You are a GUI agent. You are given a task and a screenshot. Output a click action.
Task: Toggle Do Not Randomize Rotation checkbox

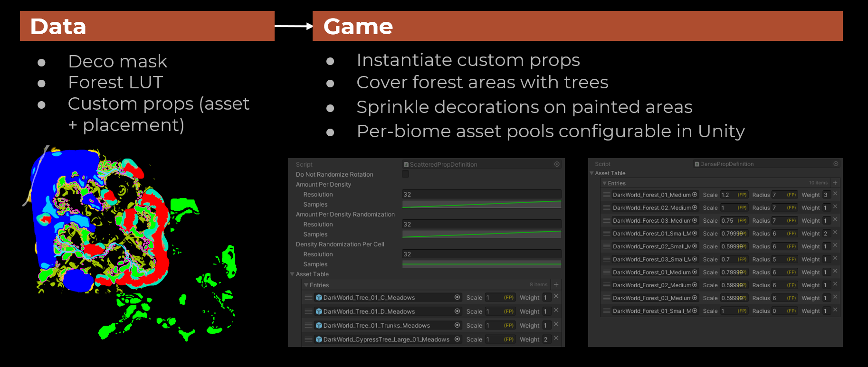[405, 174]
